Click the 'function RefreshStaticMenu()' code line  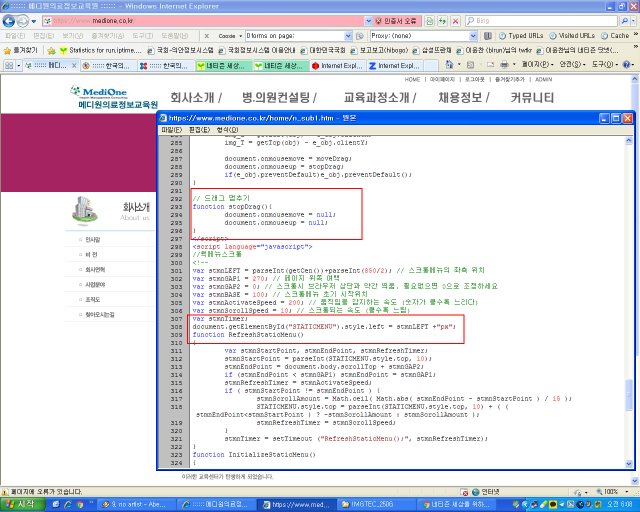tap(248, 335)
